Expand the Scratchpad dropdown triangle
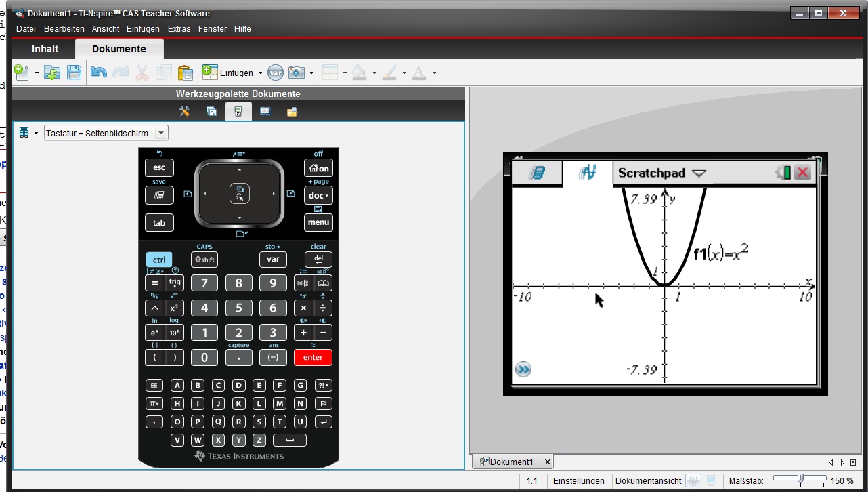This screenshot has height=492, width=868. (699, 173)
